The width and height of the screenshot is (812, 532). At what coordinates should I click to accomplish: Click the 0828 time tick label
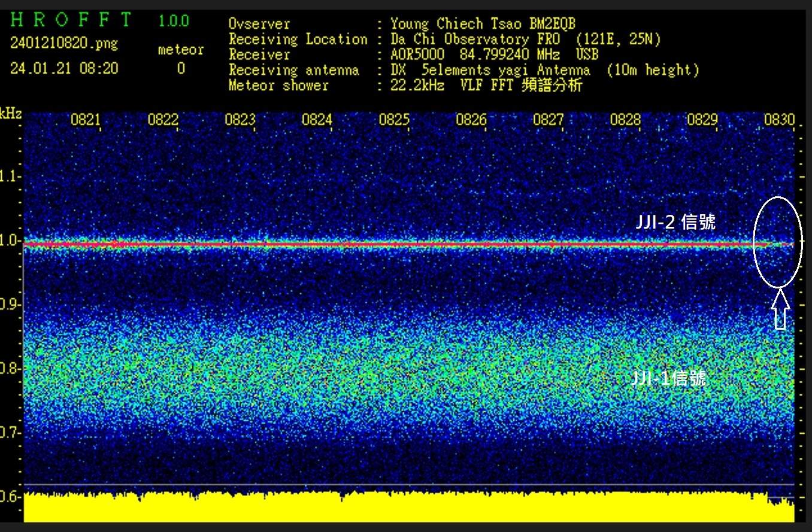pyautogui.click(x=625, y=120)
